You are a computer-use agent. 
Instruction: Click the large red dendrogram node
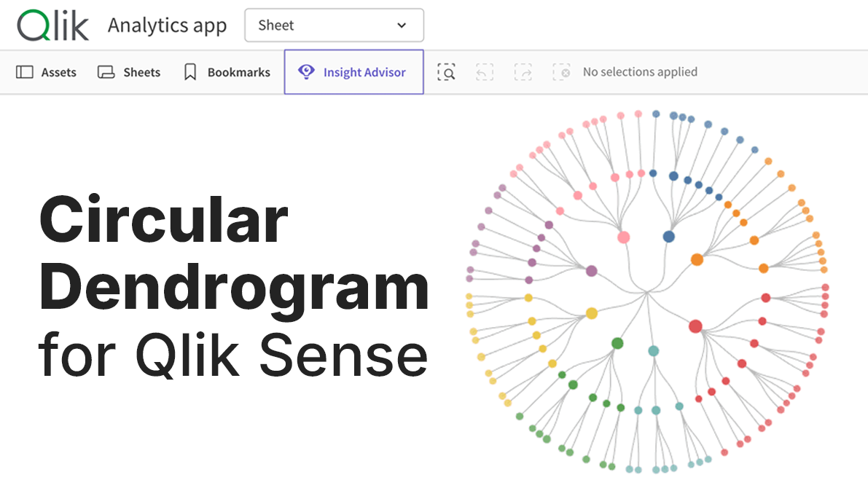coord(695,326)
